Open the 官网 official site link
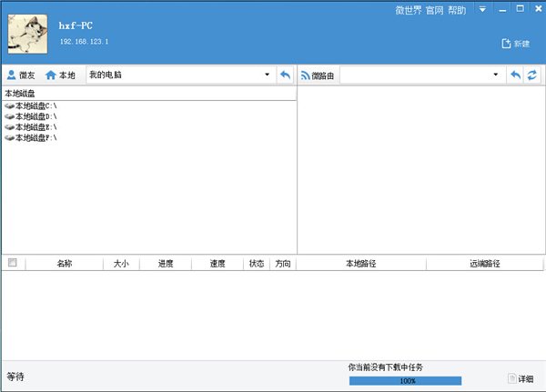The height and width of the screenshot is (392, 546). [435, 10]
